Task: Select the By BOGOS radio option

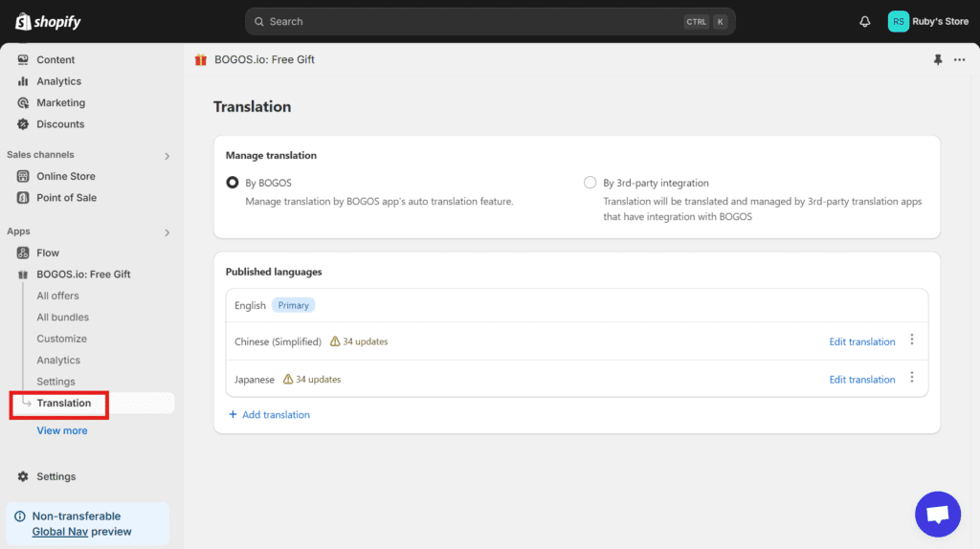Action: (x=232, y=183)
